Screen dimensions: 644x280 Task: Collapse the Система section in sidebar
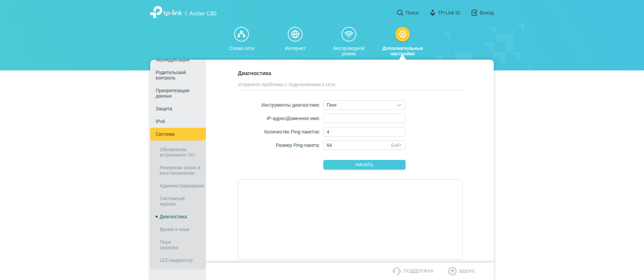[178, 134]
